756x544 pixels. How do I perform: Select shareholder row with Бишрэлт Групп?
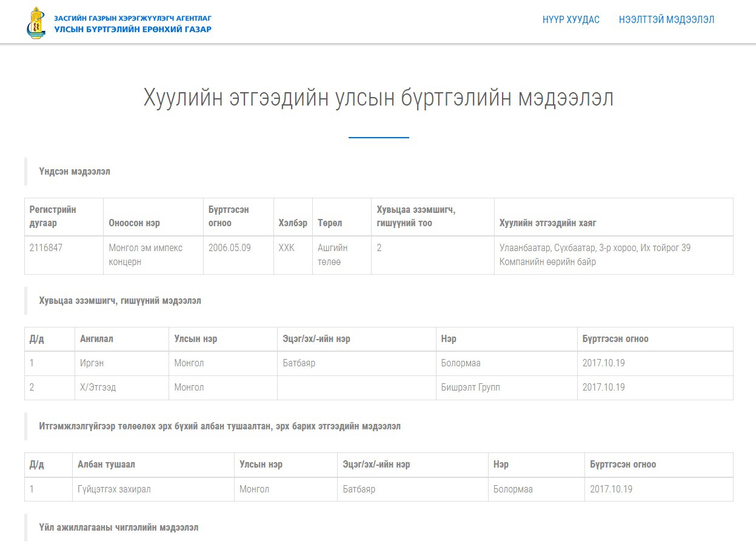[378, 388]
